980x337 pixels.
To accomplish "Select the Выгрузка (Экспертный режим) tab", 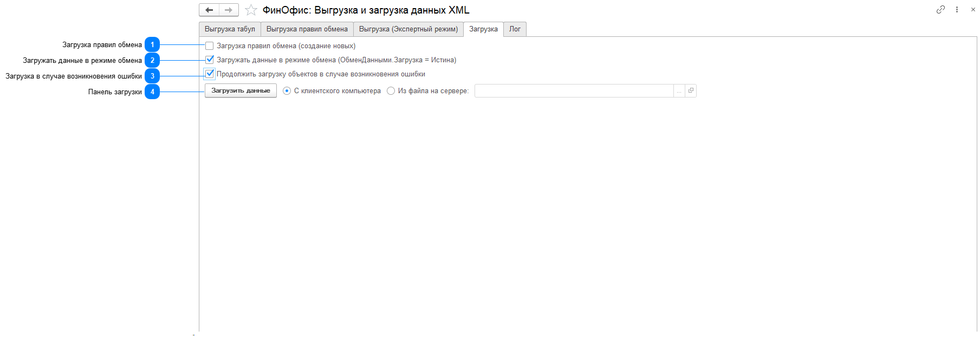I will click(408, 29).
